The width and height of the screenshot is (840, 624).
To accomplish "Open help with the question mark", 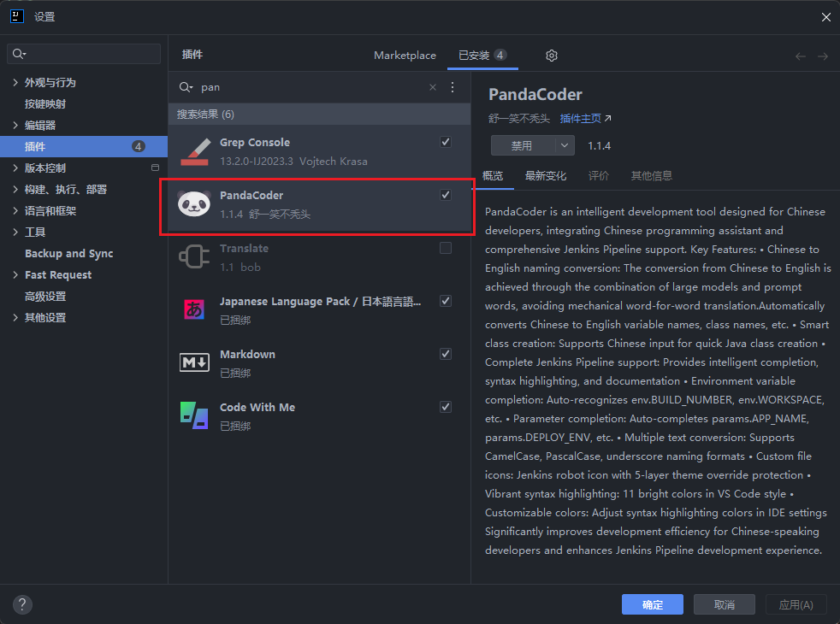I will (22, 604).
